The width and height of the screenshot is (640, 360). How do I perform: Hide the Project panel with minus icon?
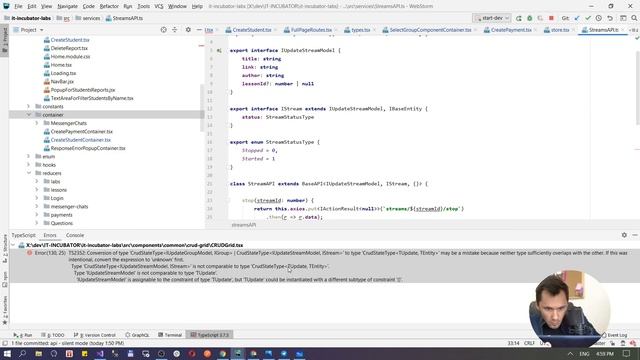[199, 30]
